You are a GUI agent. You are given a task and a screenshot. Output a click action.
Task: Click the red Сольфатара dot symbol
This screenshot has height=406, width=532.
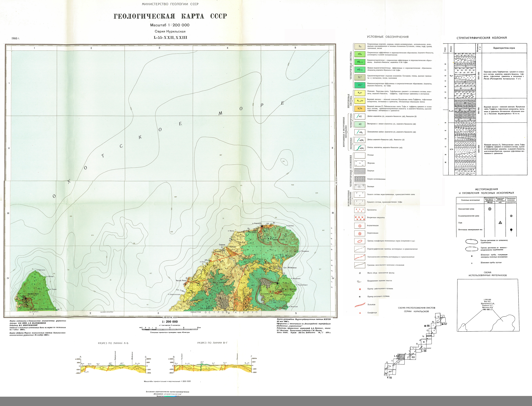pyautogui.click(x=360, y=313)
